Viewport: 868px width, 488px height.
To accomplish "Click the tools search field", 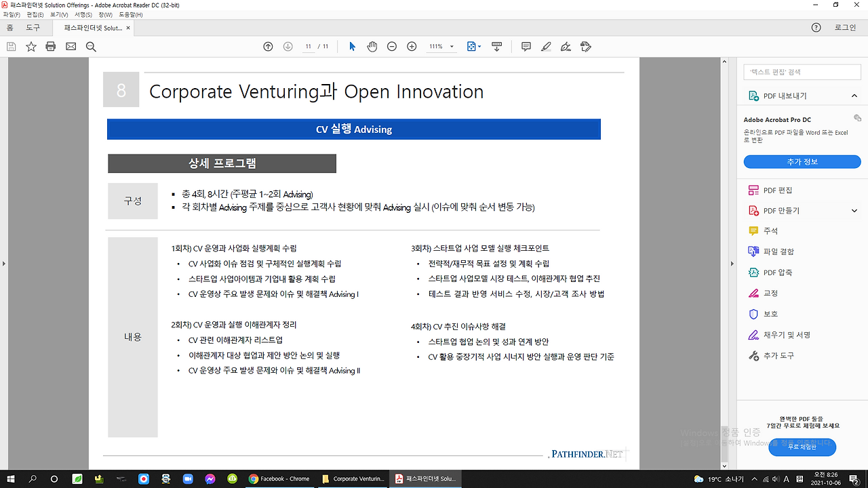I will (802, 72).
